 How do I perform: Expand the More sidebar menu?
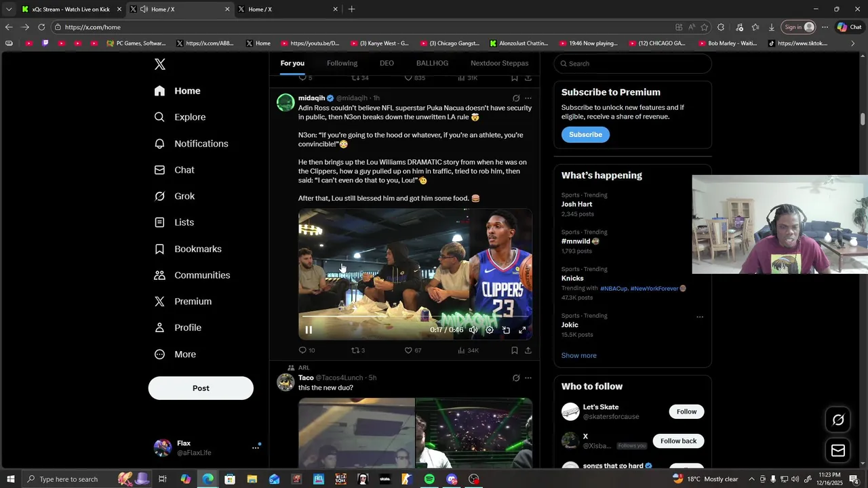point(175,354)
